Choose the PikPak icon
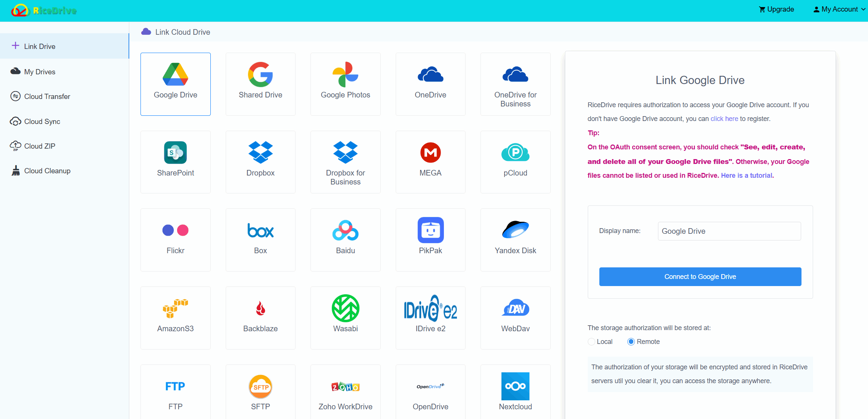 [x=430, y=230]
